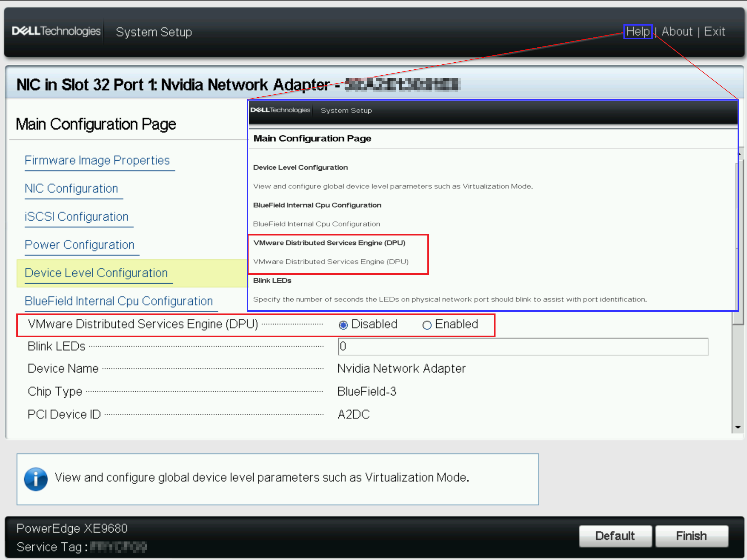
Task: Open Firmware Image Properties
Action: 97,160
